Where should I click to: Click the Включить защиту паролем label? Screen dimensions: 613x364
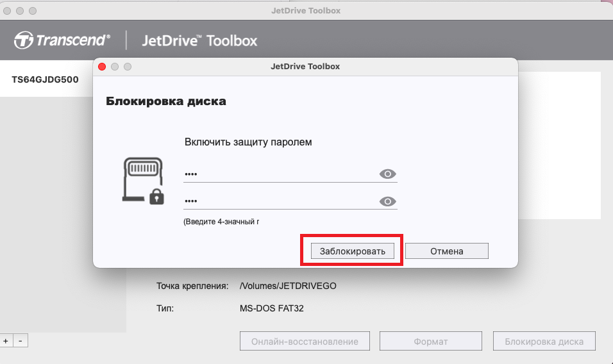click(248, 142)
